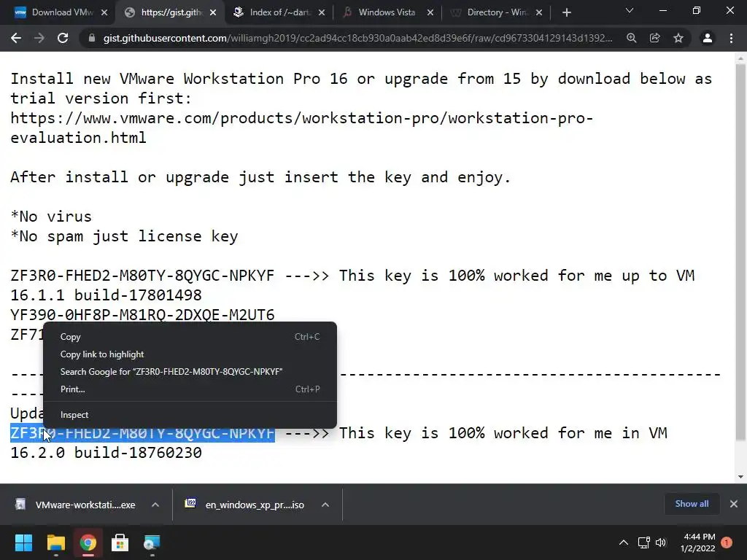Screen dimensions: 747x560
Task: Close the Download VMware tab
Action: tap(104, 13)
